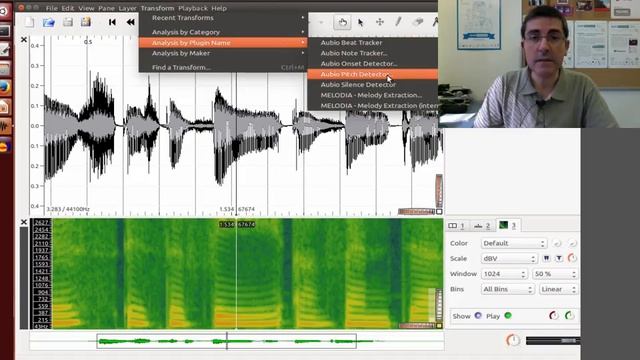Viewport: 640px width, 360px height.
Task: Click the double-arrow rewind button
Action: coord(131,22)
